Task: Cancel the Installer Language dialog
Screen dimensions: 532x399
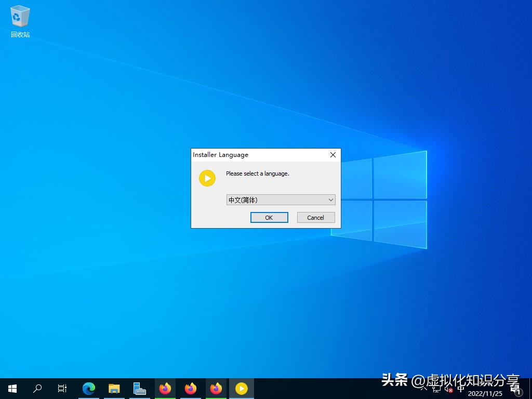Action: (315, 217)
